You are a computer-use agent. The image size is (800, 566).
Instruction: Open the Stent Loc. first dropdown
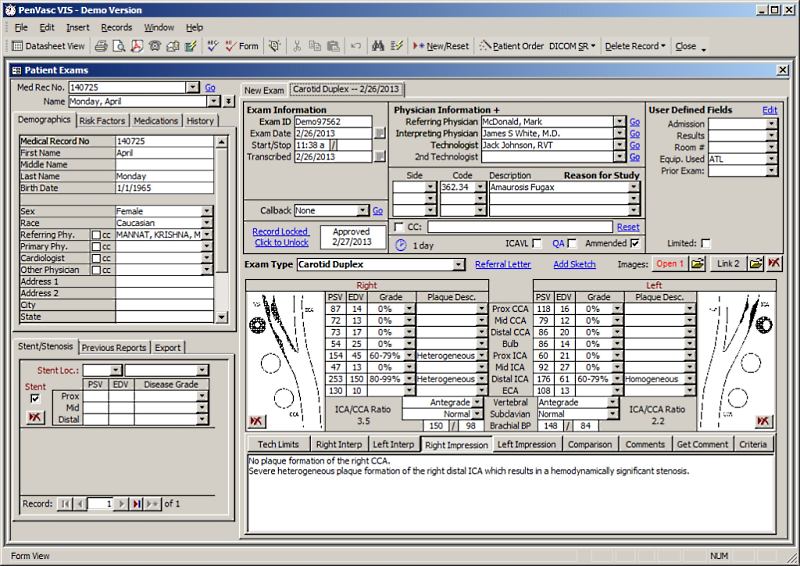(116, 370)
